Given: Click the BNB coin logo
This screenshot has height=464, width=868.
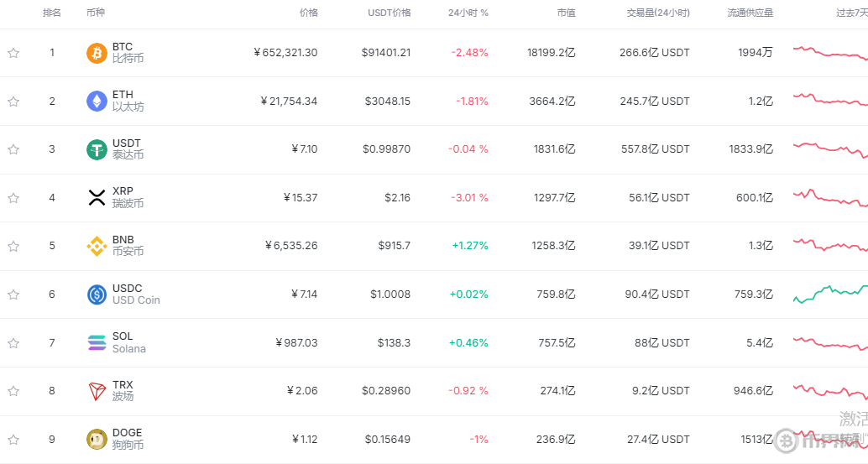Looking at the screenshot, I should coord(97,246).
